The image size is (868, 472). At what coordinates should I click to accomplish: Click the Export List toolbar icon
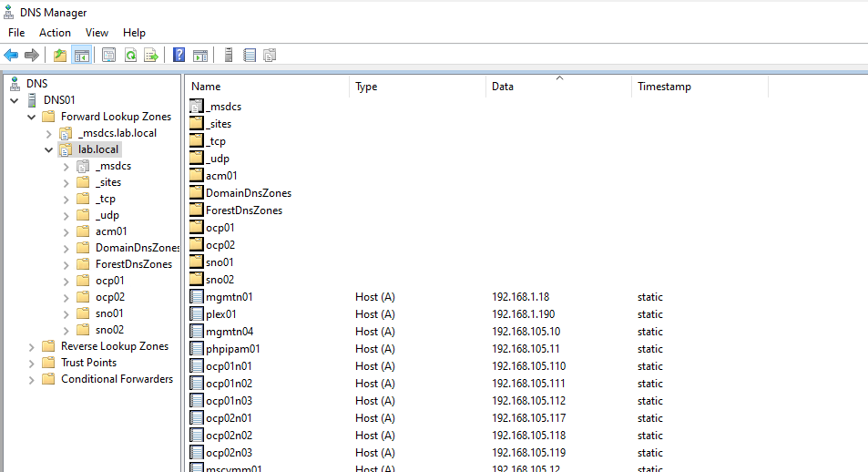[151, 55]
